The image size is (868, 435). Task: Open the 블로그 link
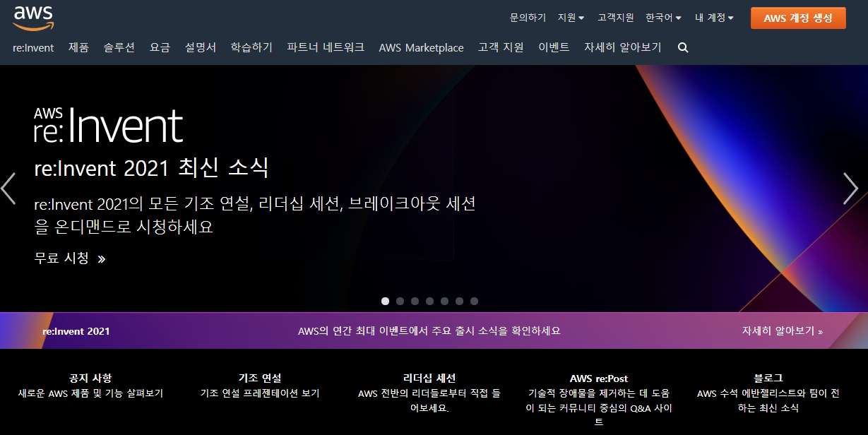tap(768, 378)
